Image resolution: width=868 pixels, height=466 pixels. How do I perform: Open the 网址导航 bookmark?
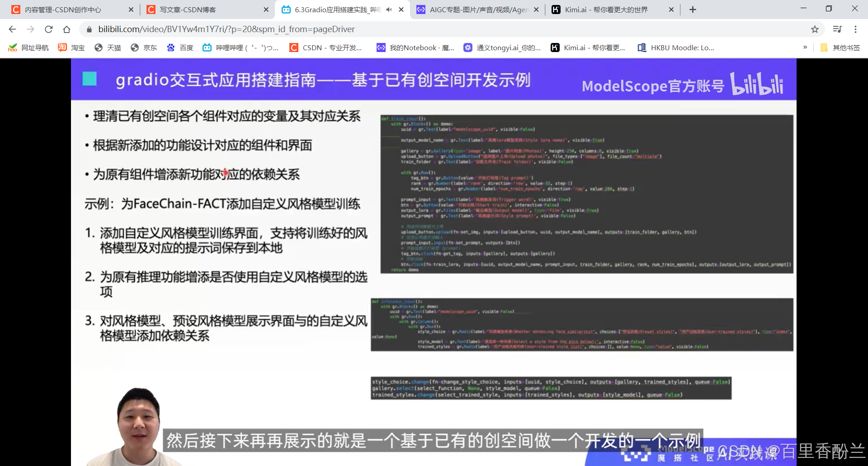28,48
